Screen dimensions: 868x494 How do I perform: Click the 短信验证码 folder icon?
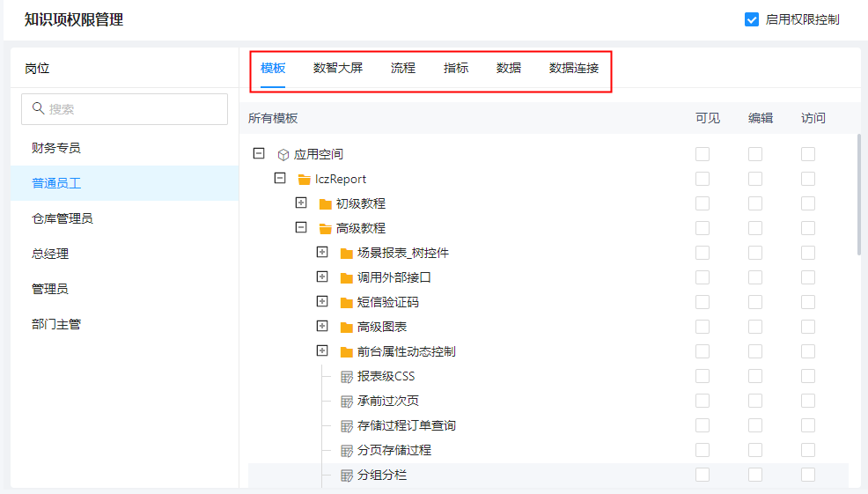(347, 302)
